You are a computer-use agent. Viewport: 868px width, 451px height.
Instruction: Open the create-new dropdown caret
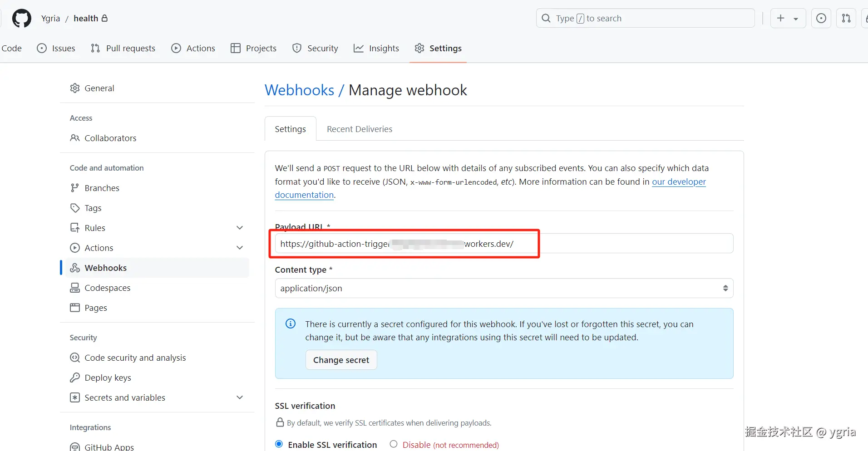[x=796, y=19]
